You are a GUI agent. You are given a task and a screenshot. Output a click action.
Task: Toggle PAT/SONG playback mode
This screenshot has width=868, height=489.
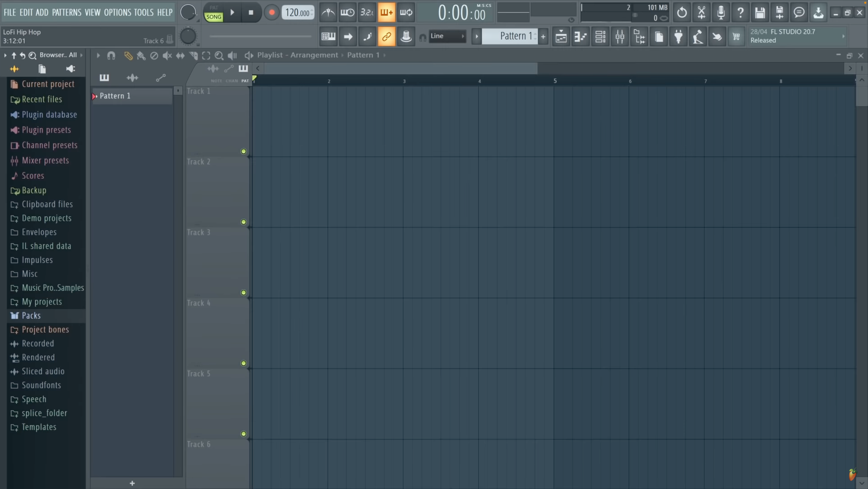214,13
